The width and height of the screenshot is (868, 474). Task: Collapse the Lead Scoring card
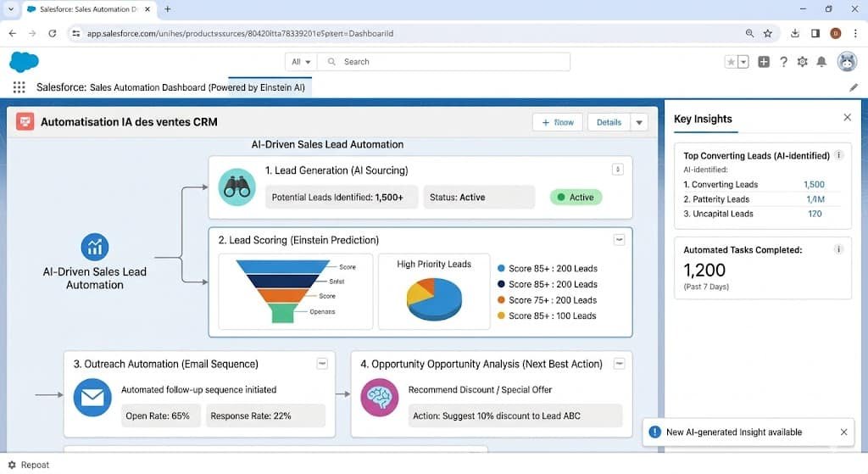620,240
